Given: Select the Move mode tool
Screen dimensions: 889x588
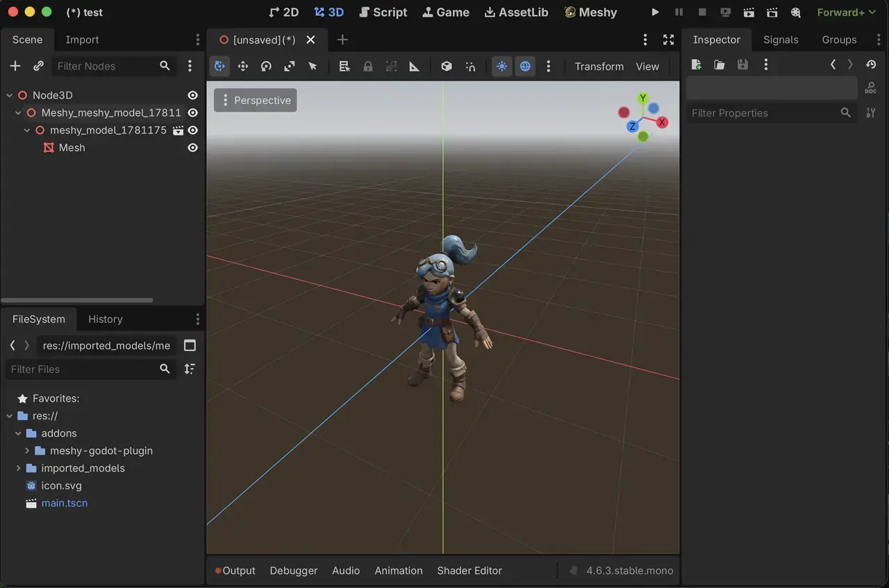Looking at the screenshot, I should tap(243, 66).
